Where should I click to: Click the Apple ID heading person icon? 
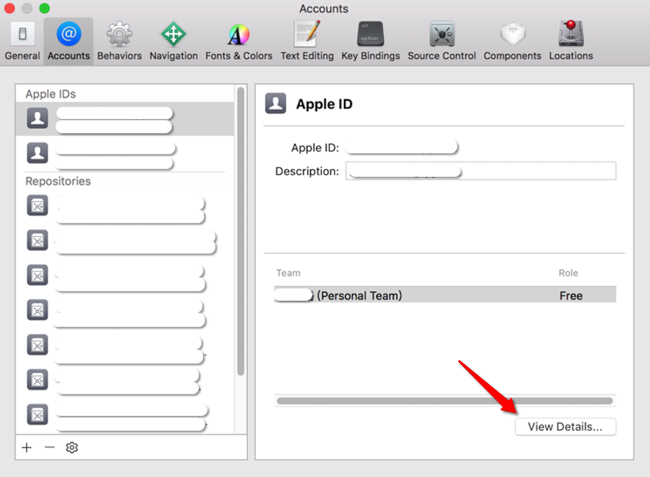[275, 103]
